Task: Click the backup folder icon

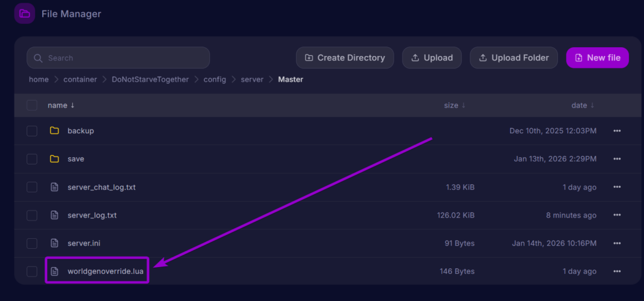Action: click(54, 131)
